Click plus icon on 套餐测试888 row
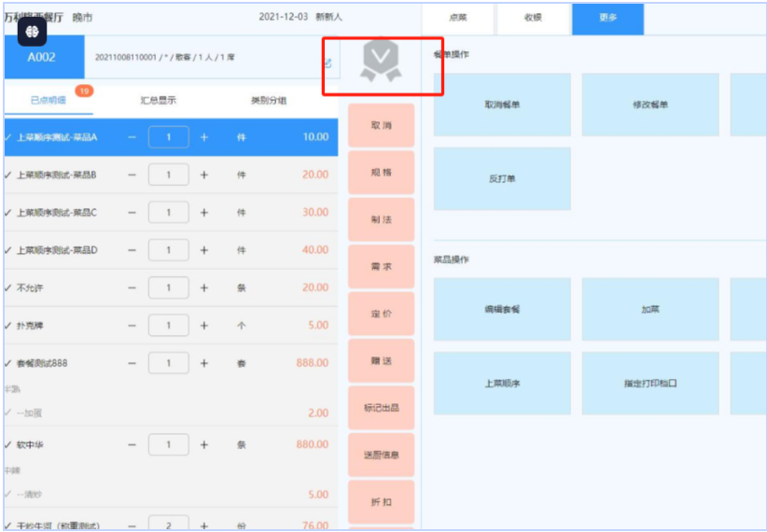 pyautogui.click(x=204, y=363)
